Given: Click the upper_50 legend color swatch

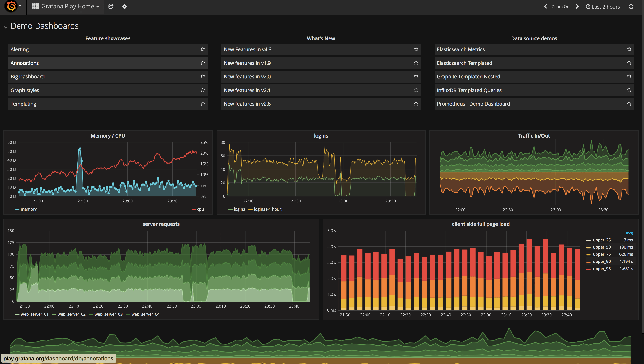Looking at the screenshot, I should pyautogui.click(x=588, y=248).
